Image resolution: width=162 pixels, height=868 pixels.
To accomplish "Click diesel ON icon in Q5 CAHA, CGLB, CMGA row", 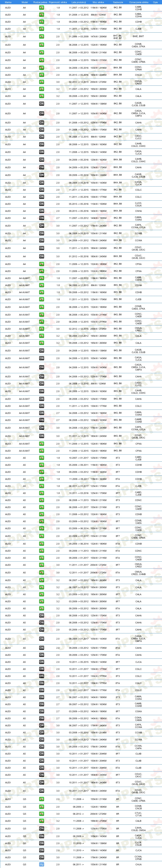I will point(41,829).
